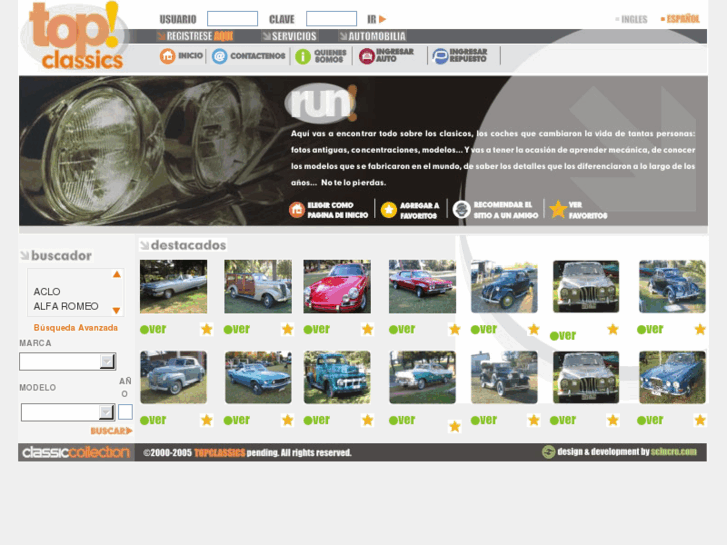This screenshot has width=727, height=545.
Task: Click the star under the blue Citroen
Action: (x=534, y=329)
